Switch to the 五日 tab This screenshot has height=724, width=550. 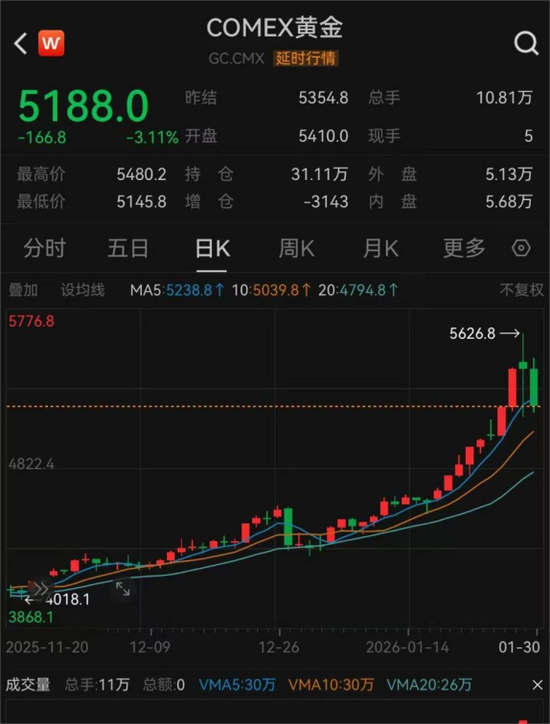[128, 248]
